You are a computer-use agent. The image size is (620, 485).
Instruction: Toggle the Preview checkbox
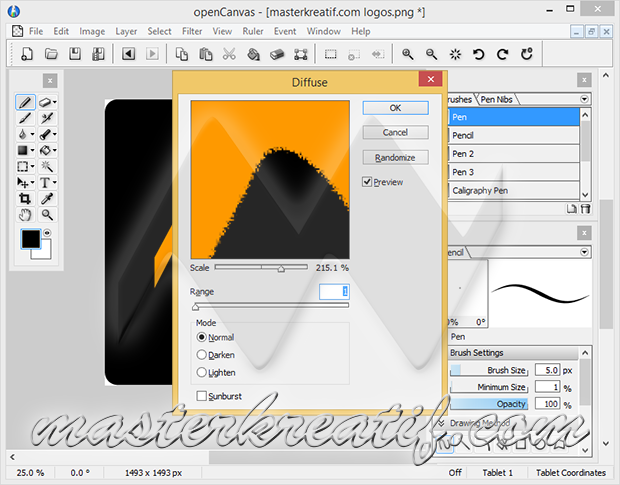tap(367, 182)
